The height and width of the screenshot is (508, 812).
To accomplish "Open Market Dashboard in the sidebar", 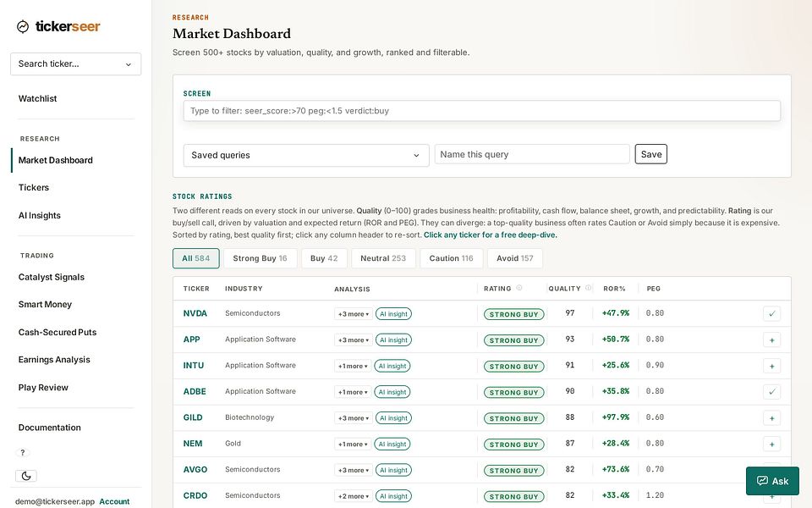I will point(56,160).
